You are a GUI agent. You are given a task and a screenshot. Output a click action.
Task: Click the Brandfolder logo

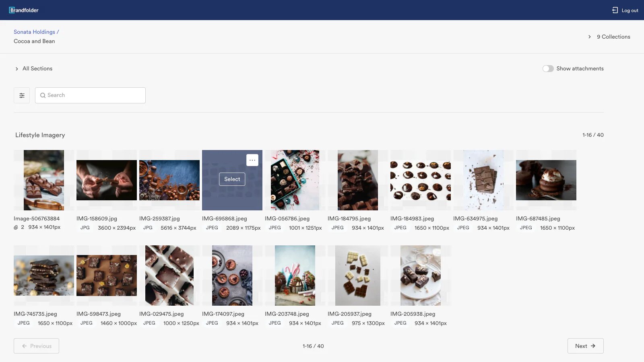pos(24,10)
